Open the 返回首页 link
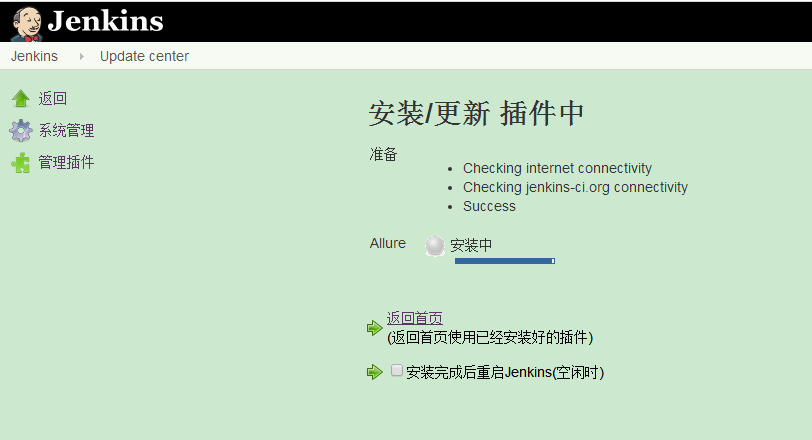 (x=414, y=318)
